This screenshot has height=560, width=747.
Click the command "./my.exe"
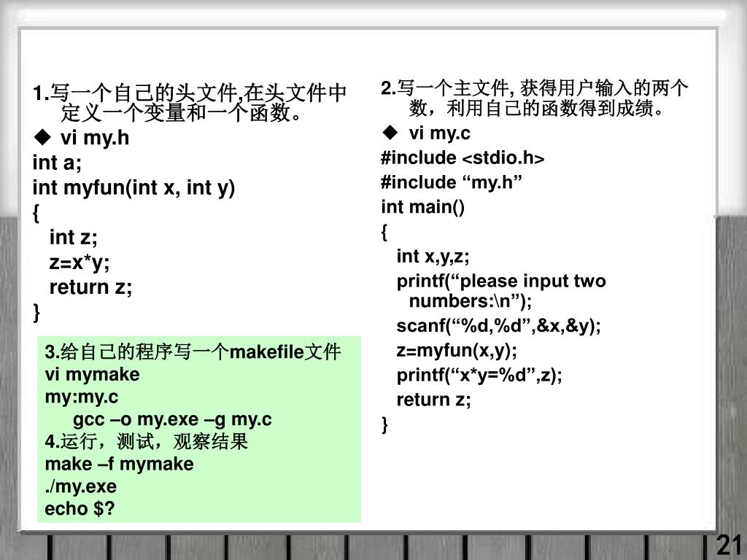click(80, 486)
